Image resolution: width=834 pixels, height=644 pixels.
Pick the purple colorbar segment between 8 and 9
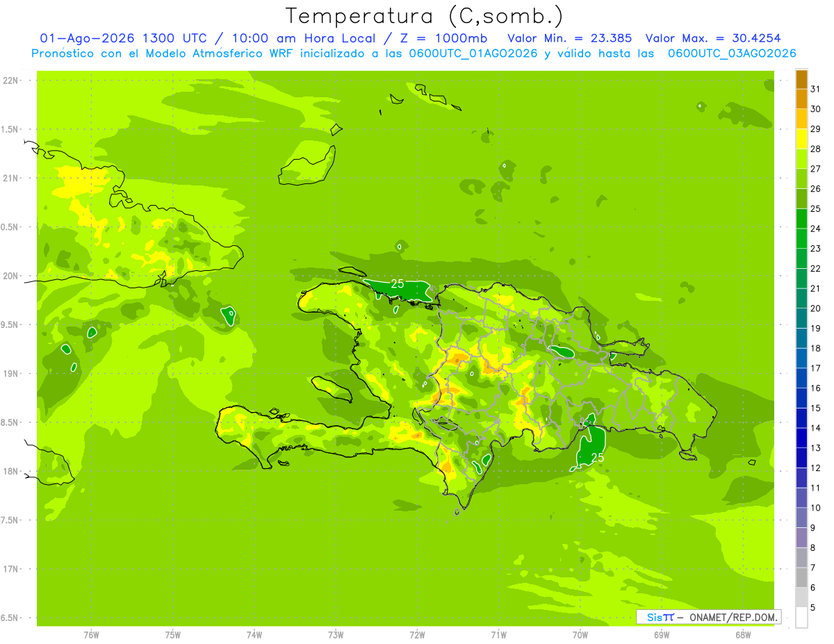point(801,538)
